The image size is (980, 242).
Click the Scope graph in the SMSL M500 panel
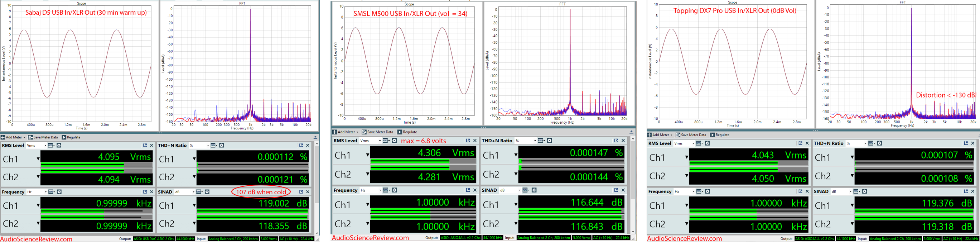[409, 61]
